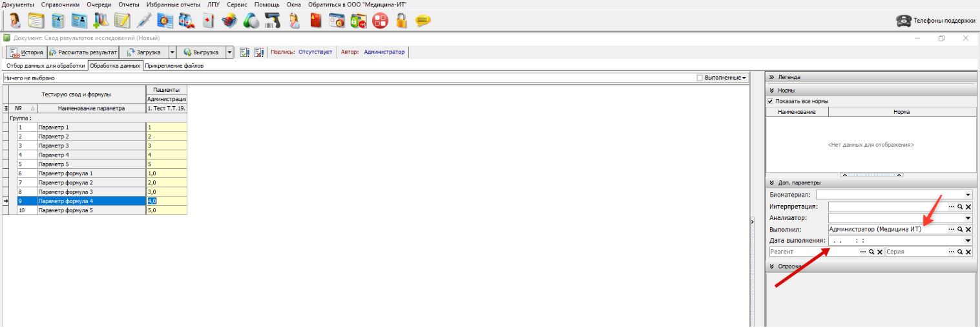The image size is (980, 328).
Task: Toggle the Выполненные checkbox
Action: click(x=700, y=78)
